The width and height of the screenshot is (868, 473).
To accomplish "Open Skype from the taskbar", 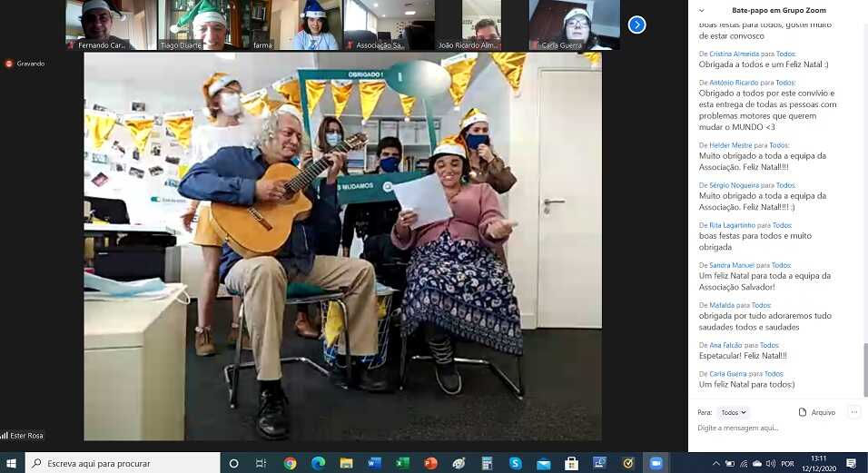I will click(x=516, y=463).
